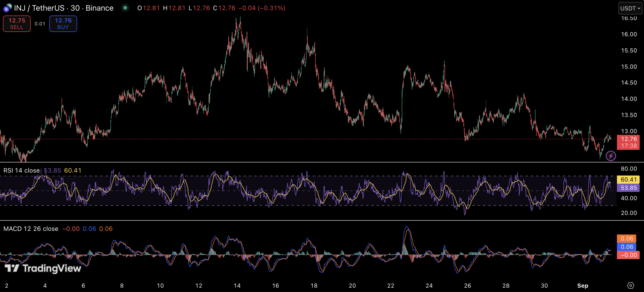The width and height of the screenshot is (644, 292).
Task: Click the 20.00 RSI scale label
Action: [x=629, y=213]
